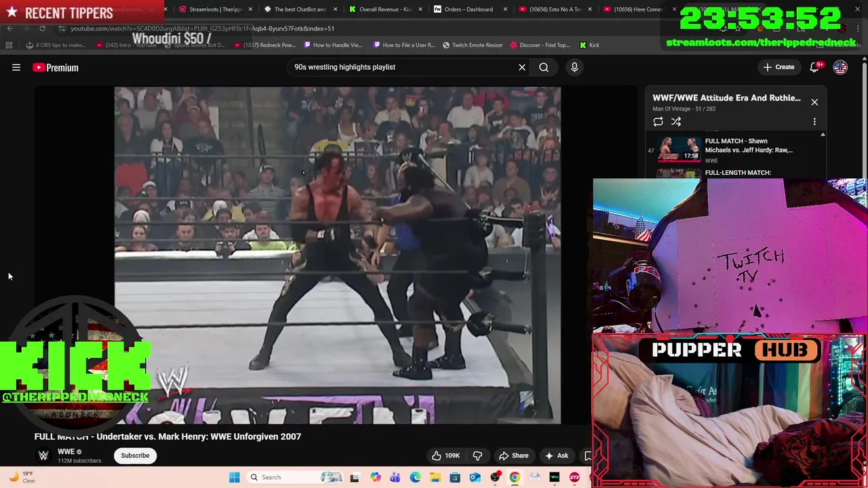The width and height of the screenshot is (868, 488).
Task: Open the WWE channel avatar
Action: (43, 455)
